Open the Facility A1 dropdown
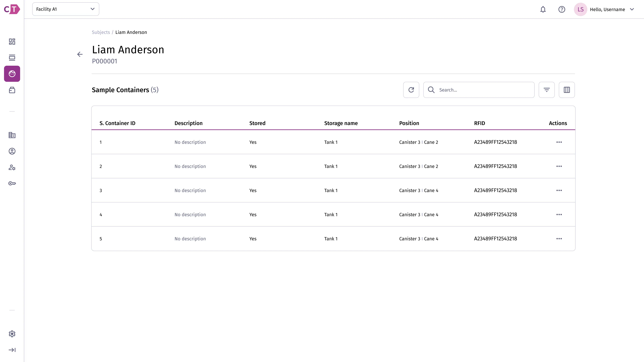 pos(66,9)
